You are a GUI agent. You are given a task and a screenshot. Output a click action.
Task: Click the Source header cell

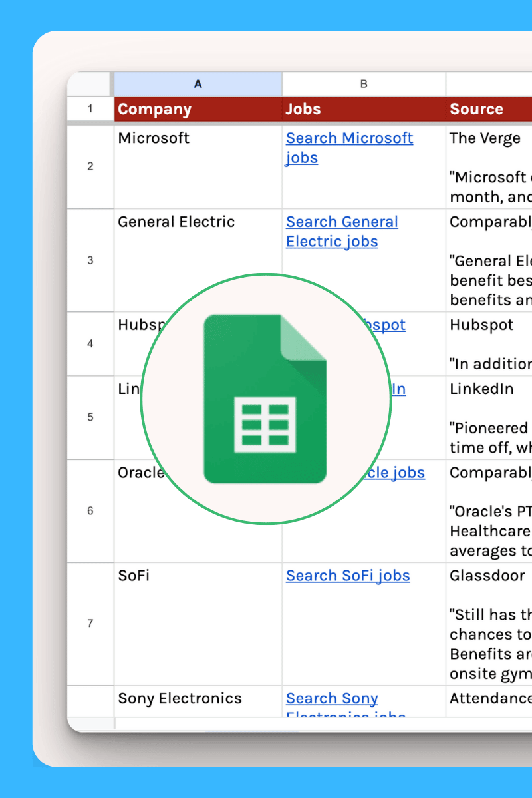click(489, 109)
